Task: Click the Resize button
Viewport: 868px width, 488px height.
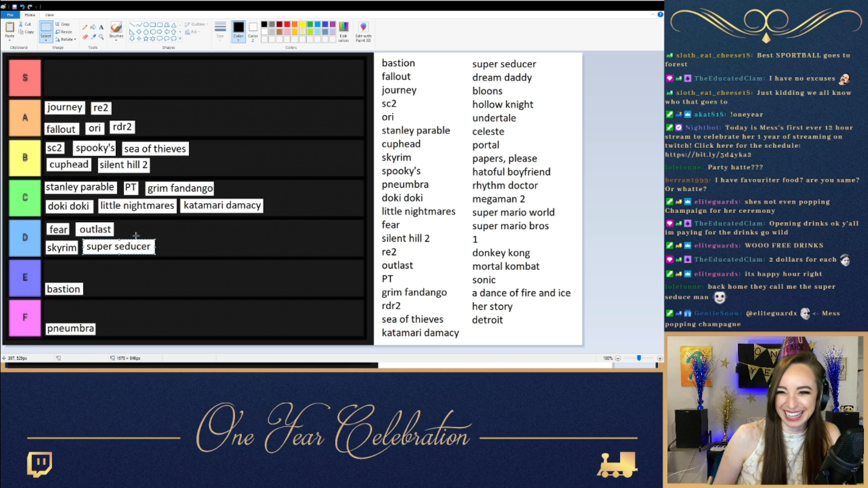Action: coord(64,32)
